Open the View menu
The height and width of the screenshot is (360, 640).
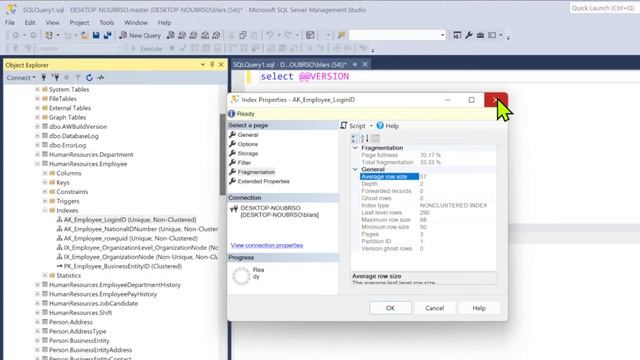52,22
